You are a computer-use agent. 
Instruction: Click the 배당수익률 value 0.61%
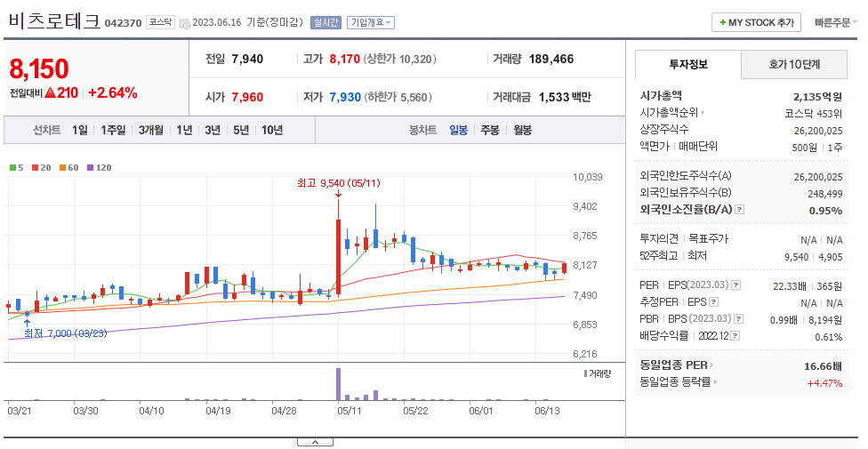point(828,337)
